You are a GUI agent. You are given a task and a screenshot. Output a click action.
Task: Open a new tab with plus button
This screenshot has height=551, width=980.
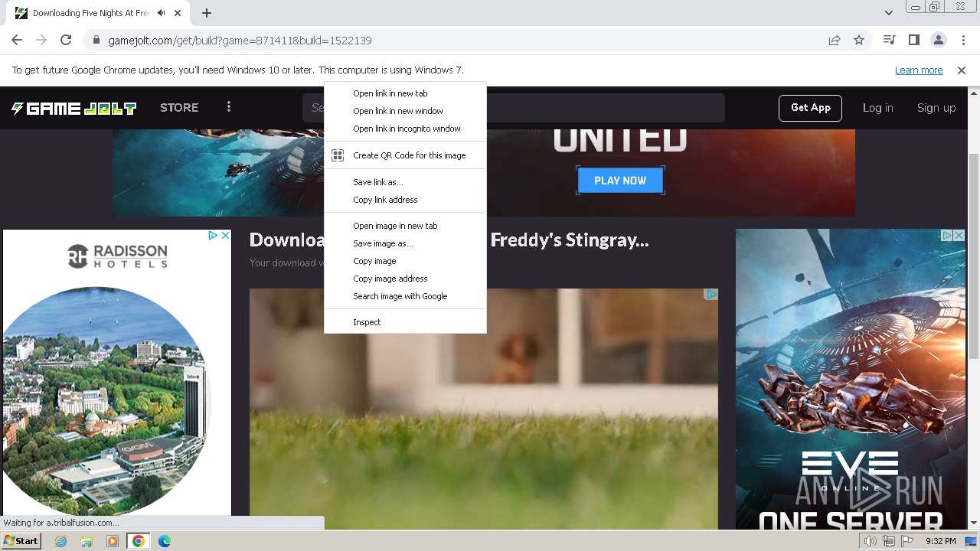[207, 13]
